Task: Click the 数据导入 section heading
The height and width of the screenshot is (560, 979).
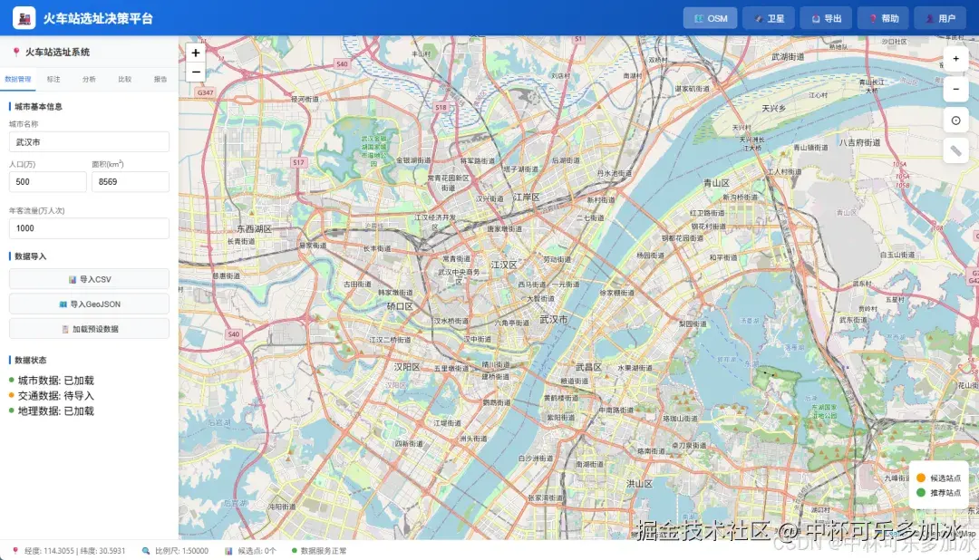Action: point(30,256)
